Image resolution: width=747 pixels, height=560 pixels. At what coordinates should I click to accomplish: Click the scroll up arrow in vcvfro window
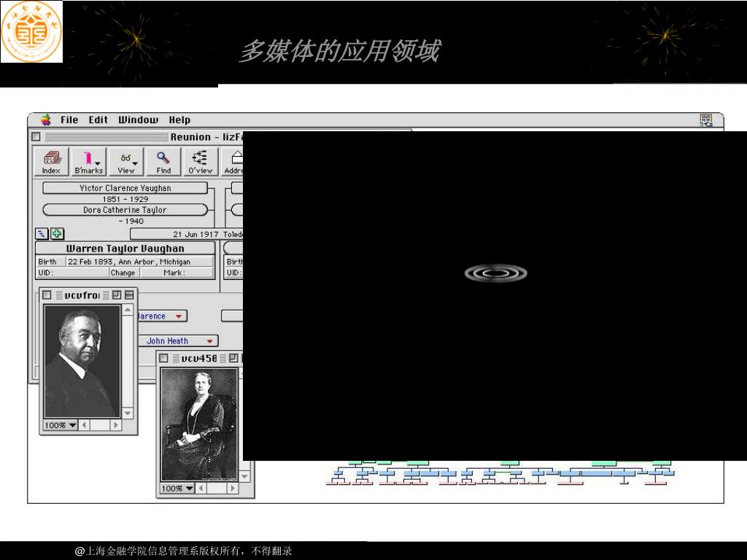(x=127, y=311)
